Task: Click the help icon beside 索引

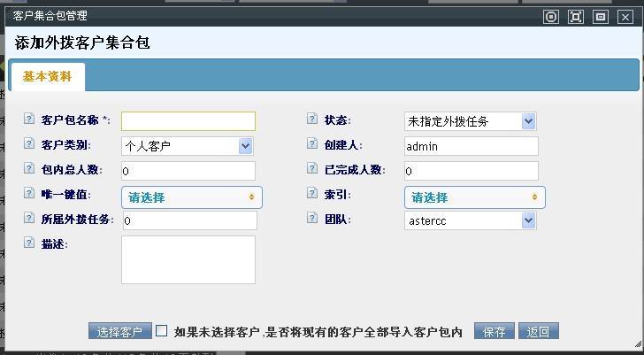Action: pos(312,193)
